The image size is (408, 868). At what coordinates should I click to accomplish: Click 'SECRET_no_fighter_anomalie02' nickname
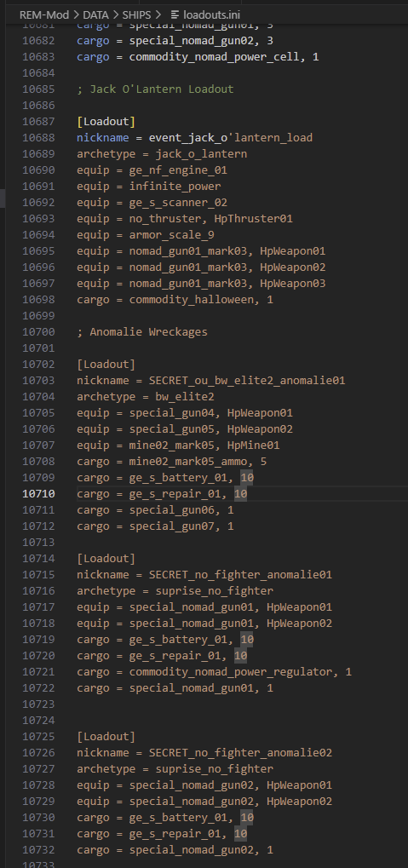tap(240, 753)
